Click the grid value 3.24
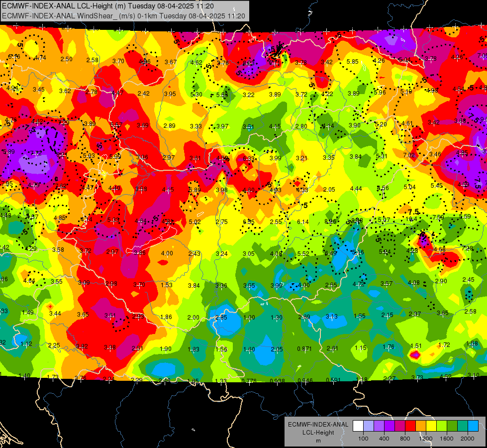487x448 pixels. (x=222, y=254)
